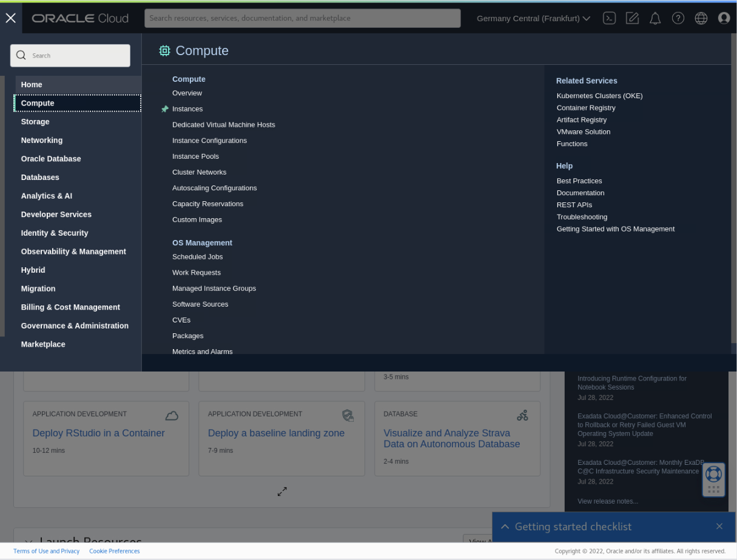Dismiss the Getting started checklist popup

(719, 526)
